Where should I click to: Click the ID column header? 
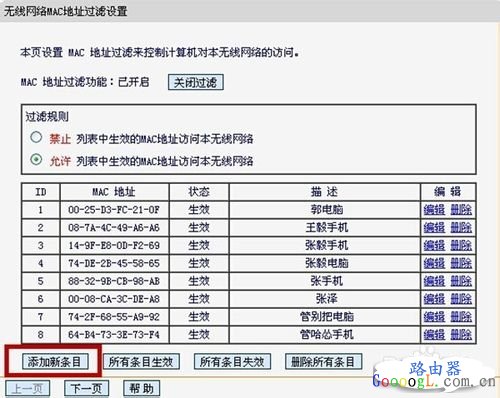[41, 192]
